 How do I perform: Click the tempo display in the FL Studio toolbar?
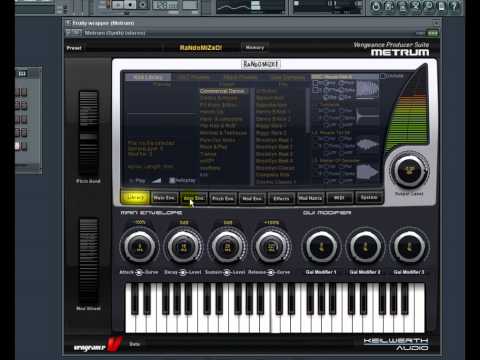coord(165,5)
